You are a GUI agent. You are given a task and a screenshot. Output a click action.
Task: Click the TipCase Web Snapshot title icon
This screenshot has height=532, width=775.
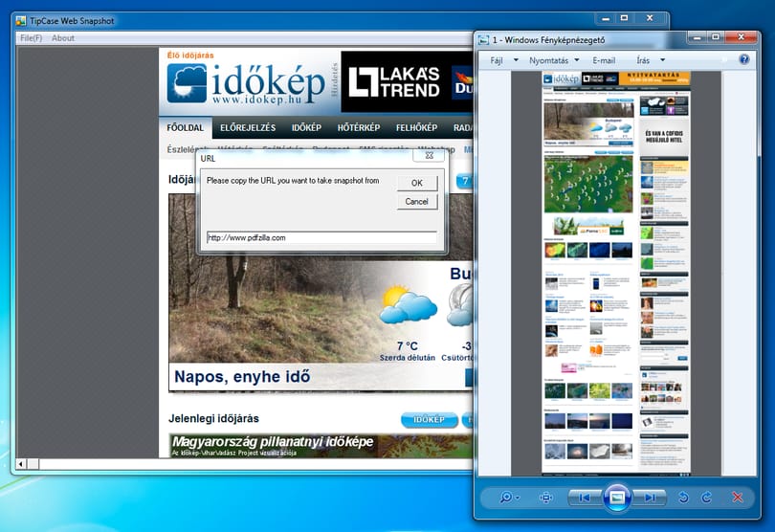21,21
